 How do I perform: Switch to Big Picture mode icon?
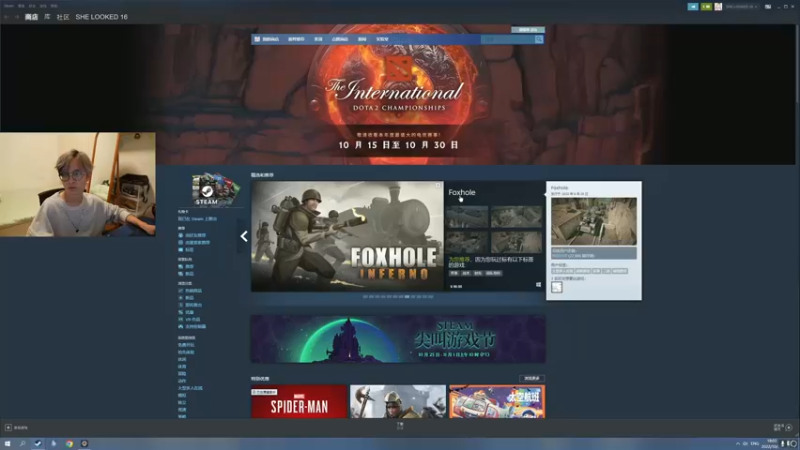tap(768, 7)
